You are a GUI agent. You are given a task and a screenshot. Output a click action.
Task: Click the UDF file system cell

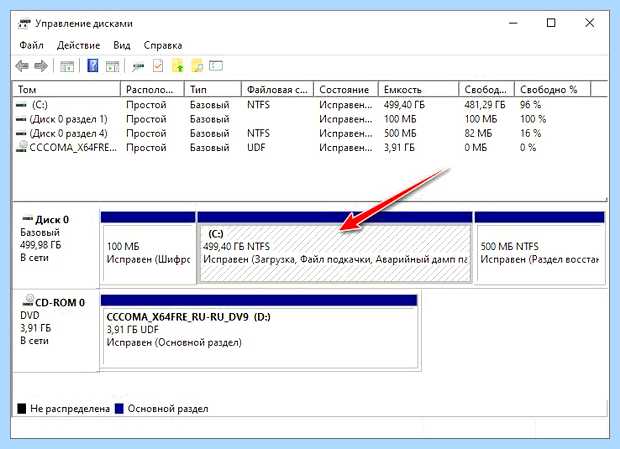(256, 148)
